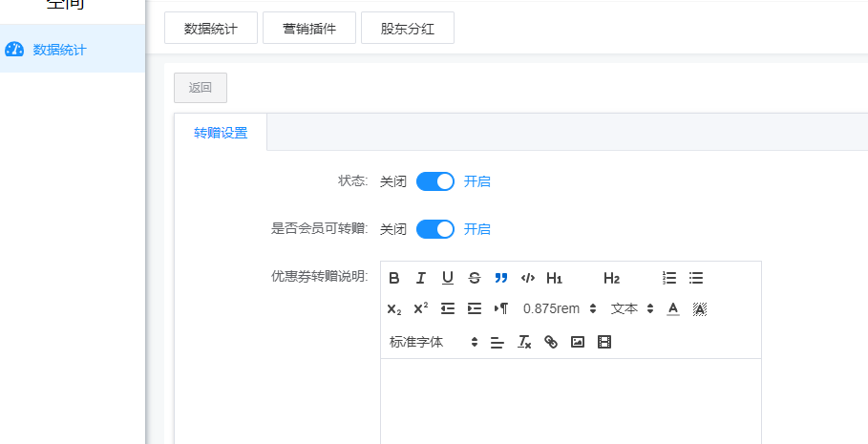This screenshot has width=868, height=444.
Task: Click the strikethrough icon
Action: (x=475, y=278)
